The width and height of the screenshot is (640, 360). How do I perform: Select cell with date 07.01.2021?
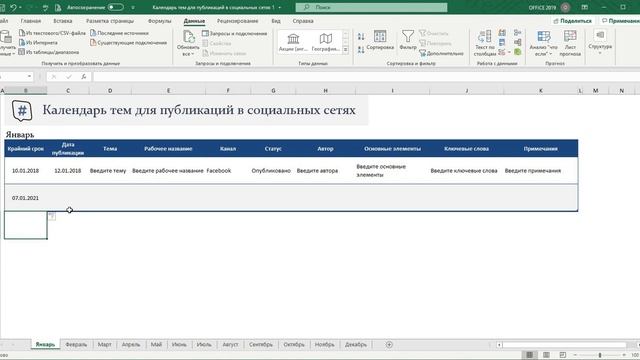pos(25,198)
